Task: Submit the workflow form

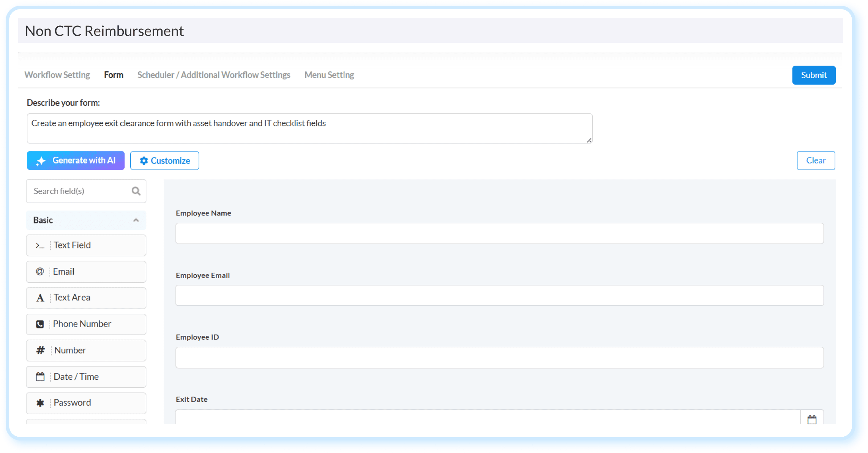Action: [814, 75]
